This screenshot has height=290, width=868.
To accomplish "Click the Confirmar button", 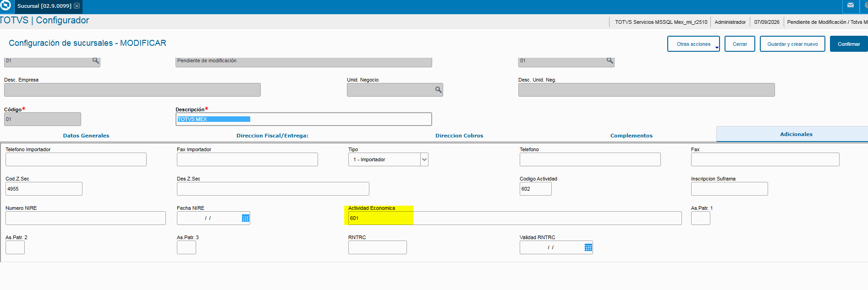I will 849,44.
